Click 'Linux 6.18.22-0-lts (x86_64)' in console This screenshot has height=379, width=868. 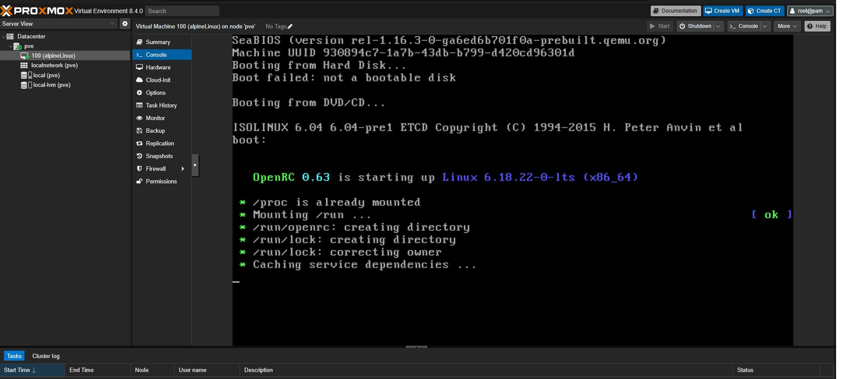(540, 177)
